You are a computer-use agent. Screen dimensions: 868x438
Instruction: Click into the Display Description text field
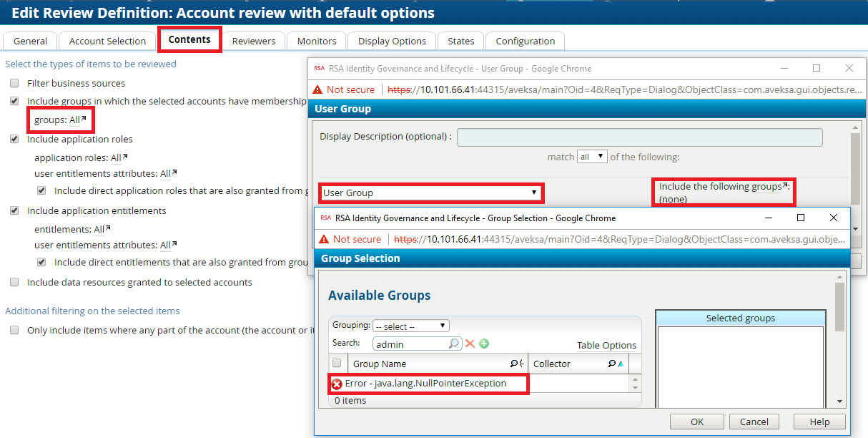click(639, 137)
